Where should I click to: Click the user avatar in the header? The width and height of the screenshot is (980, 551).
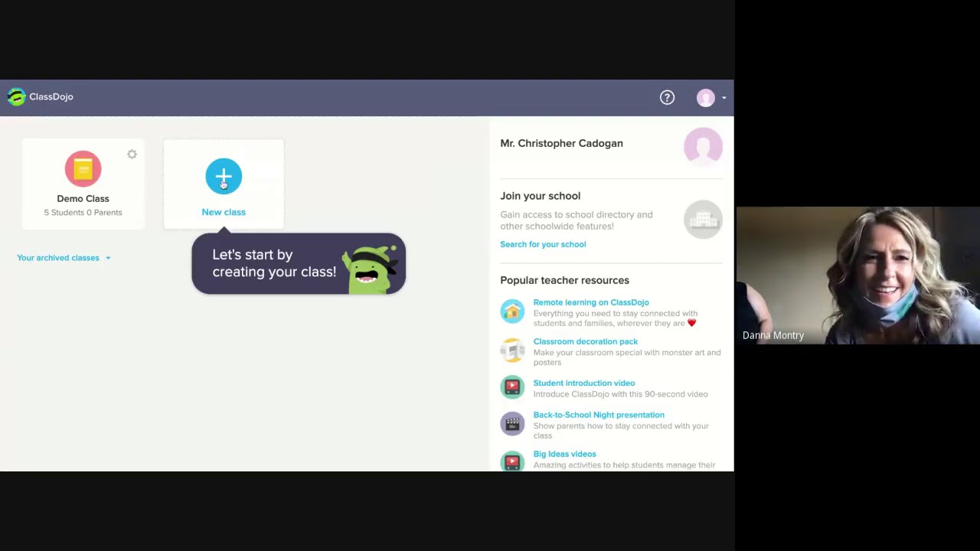tap(705, 98)
